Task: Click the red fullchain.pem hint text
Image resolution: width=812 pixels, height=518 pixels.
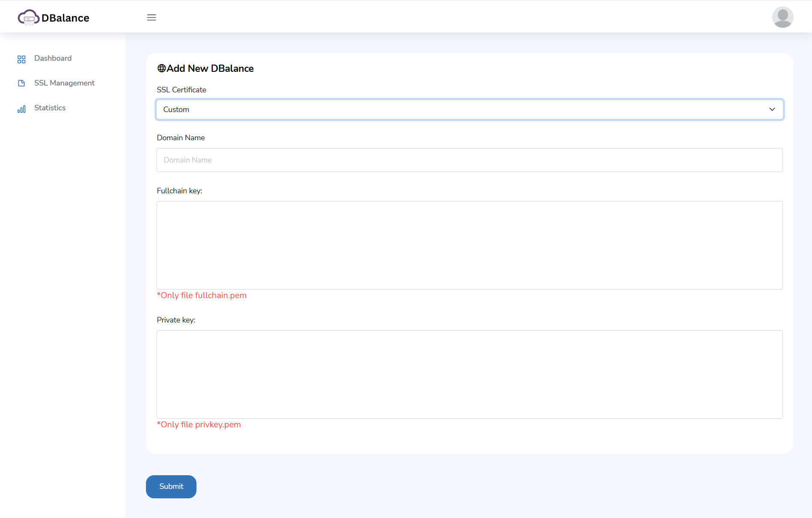Action: click(x=202, y=296)
